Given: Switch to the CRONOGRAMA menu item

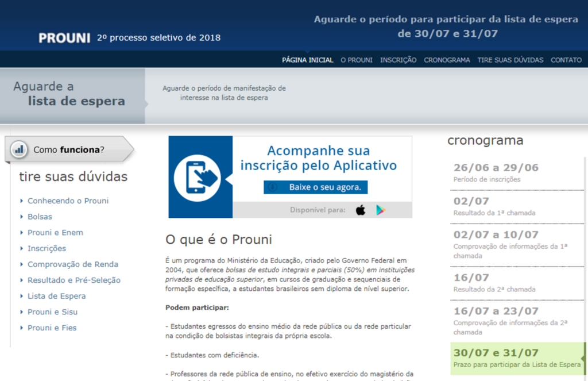Looking at the screenshot, I should point(447,60).
